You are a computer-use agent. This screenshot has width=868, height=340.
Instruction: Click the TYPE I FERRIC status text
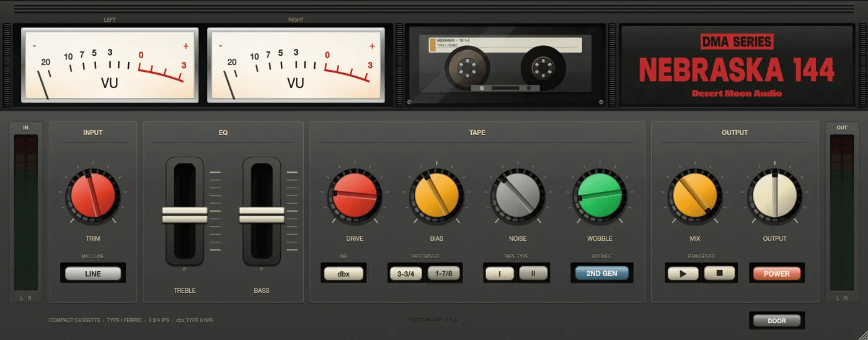(124, 320)
